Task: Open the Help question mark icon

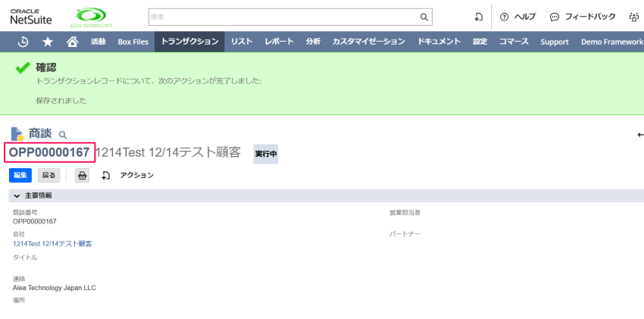Action: click(x=504, y=17)
